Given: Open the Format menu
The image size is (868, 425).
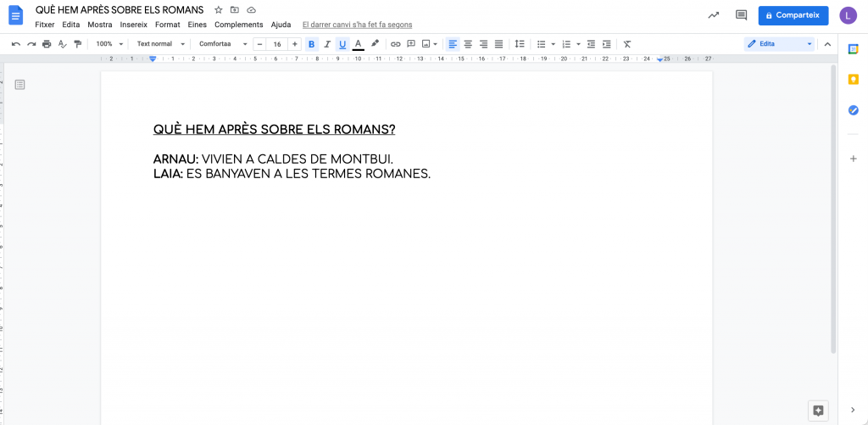Looking at the screenshot, I should pyautogui.click(x=167, y=25).
